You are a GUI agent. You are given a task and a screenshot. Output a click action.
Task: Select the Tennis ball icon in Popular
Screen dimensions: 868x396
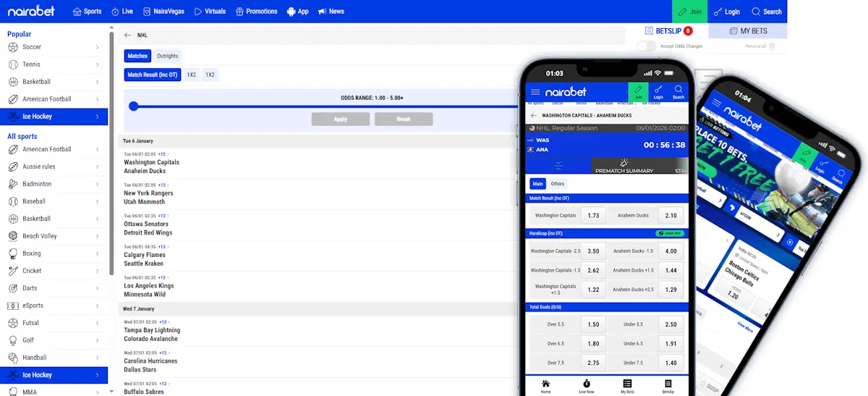13,64
